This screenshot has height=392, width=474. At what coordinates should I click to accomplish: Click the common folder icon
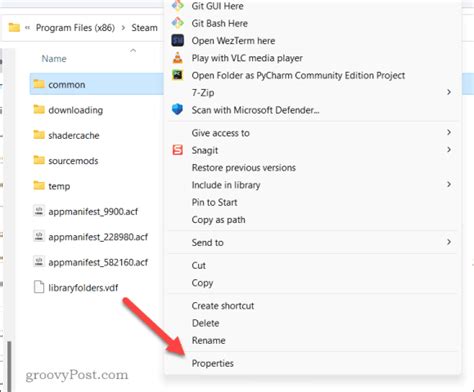click(x=39, y=84)
